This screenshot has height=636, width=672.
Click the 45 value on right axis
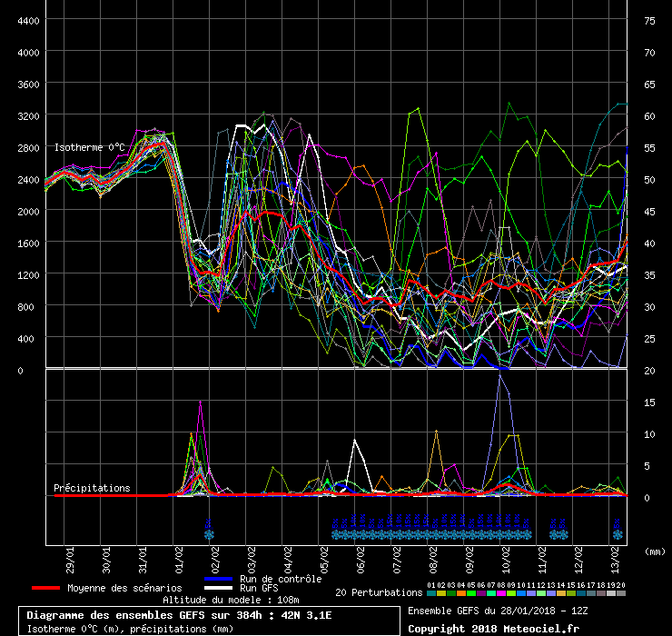click(x=649, y=212)
